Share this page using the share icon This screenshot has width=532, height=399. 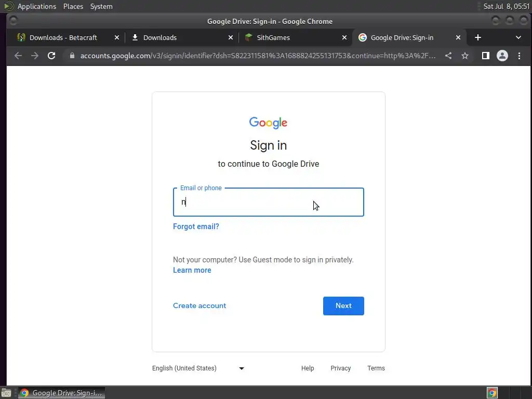coord(448,56)
